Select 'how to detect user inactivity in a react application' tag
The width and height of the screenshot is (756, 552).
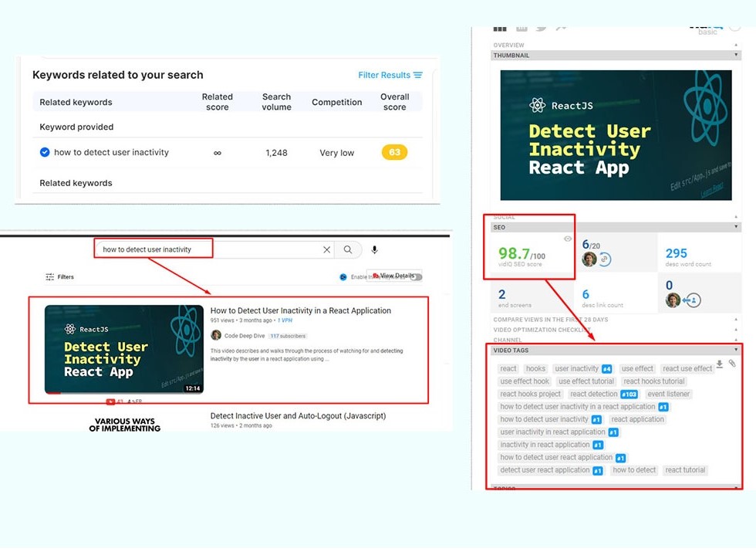[578, 407]
